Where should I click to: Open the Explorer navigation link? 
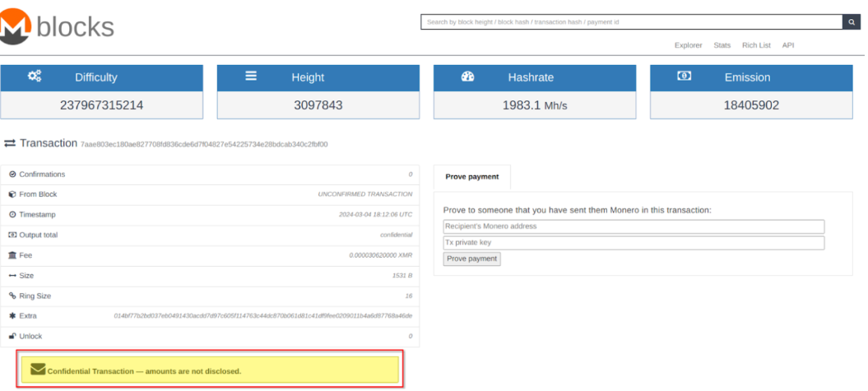[x=688, y=45]
